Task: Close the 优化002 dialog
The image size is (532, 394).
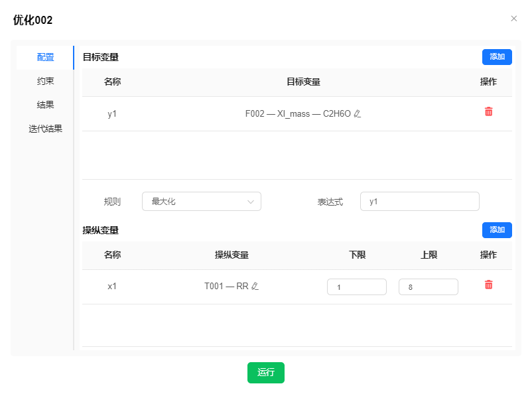Action: [x=513, y=19]
